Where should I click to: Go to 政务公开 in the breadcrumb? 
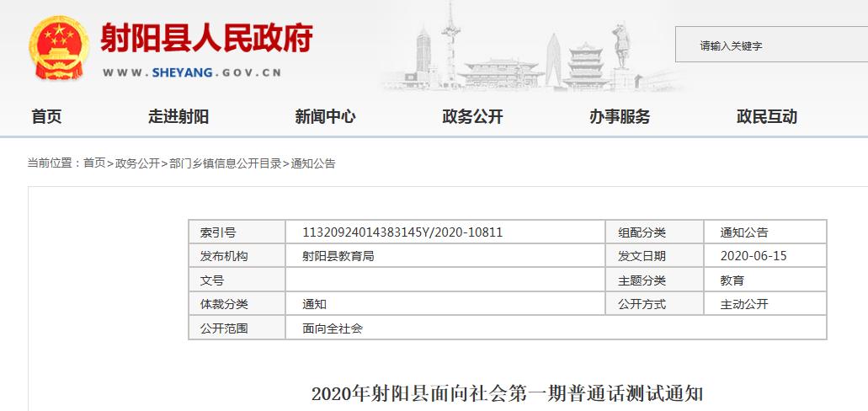pos(137,163)
